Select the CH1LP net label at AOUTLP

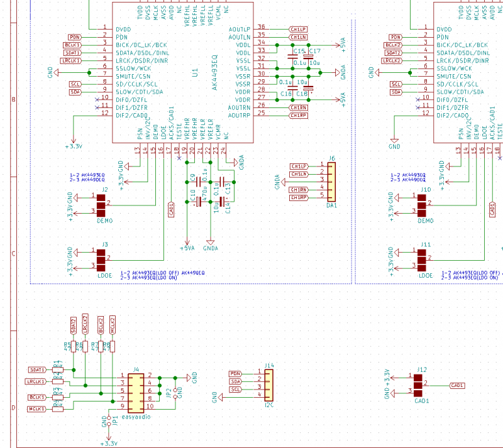(x=298, y=30)
